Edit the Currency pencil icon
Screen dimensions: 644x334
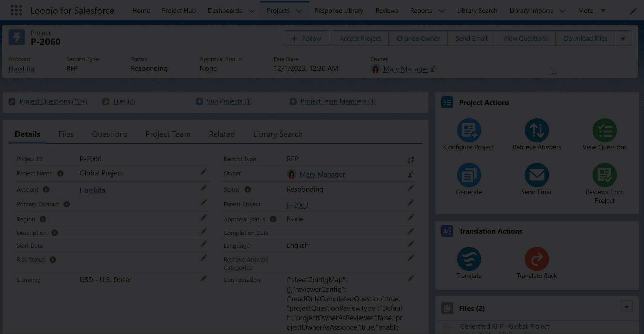point(204,278)
